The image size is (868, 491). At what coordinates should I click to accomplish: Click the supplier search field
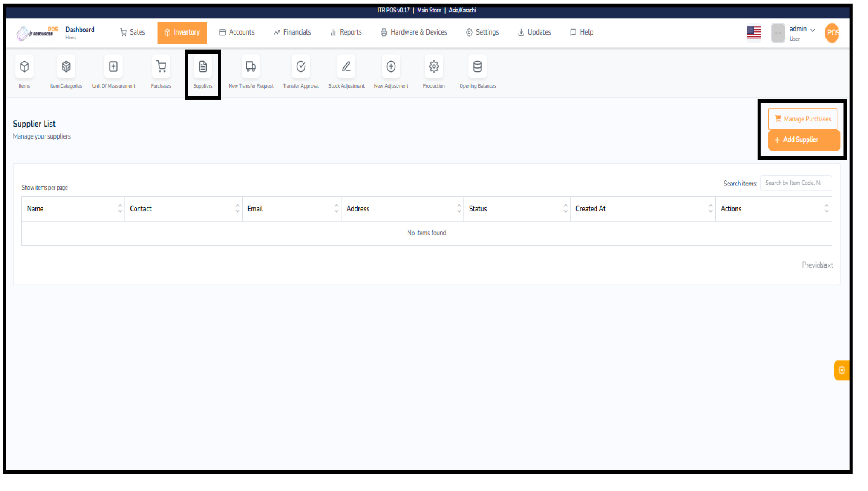tap(796, 183)
